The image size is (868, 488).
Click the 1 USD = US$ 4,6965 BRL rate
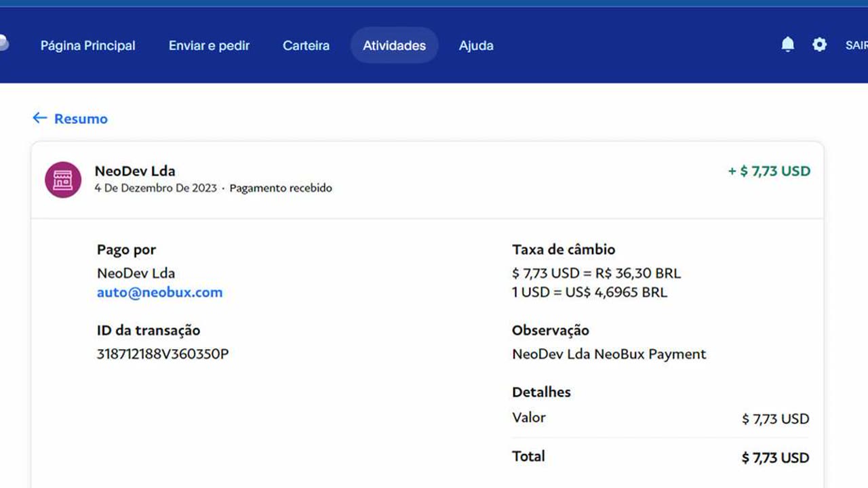[590, 292]
